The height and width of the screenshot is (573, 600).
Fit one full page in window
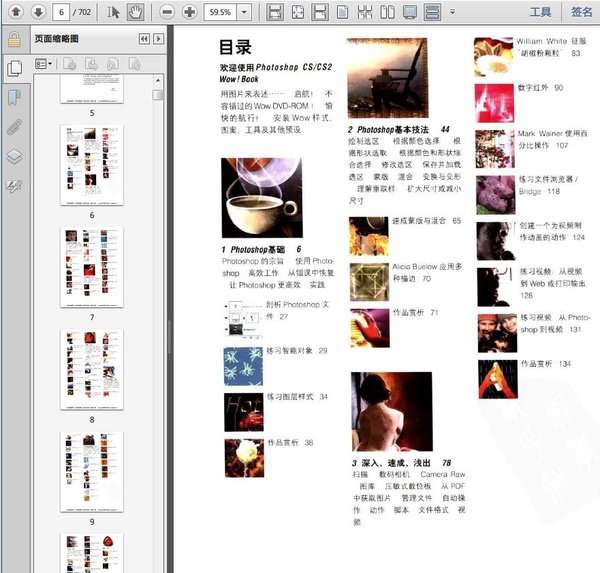pos(298,12)
